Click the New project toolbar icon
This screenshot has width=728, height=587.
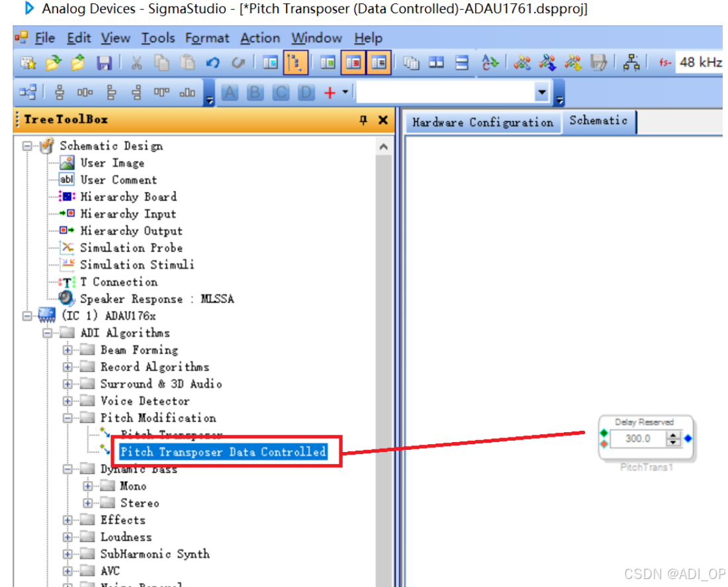[28, 63]
